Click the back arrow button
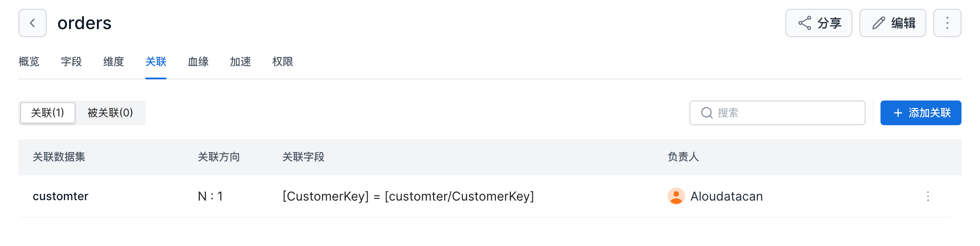Viewport: 980px width, 246px height. pyautogui.click(x=33, y=23)
